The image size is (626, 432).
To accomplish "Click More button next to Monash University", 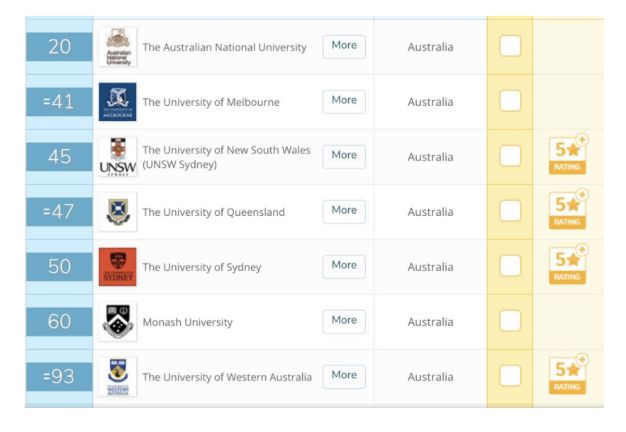I will click(344, 322).
